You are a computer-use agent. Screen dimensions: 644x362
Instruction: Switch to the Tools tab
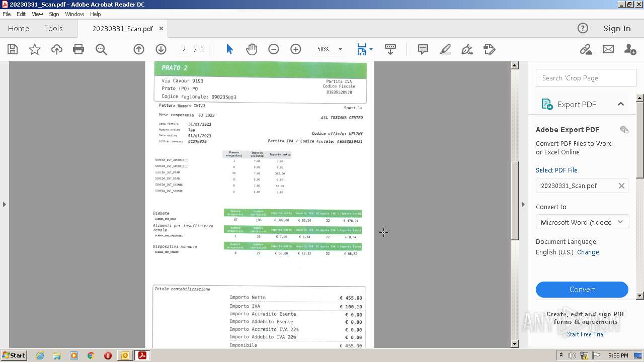(53, 29)
